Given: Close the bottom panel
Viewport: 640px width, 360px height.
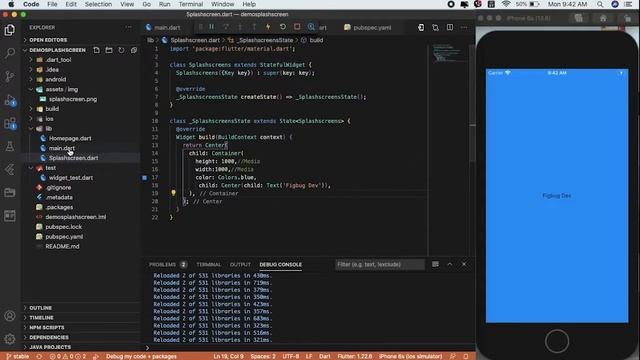Looking at the screenshot, I should pos(464,264).
